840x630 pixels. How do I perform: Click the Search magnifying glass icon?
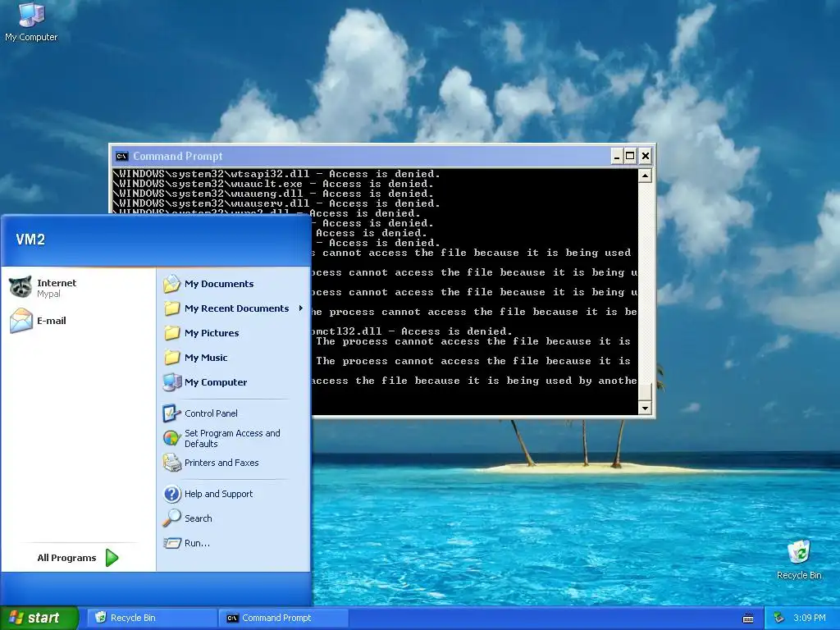coord(172,518)
